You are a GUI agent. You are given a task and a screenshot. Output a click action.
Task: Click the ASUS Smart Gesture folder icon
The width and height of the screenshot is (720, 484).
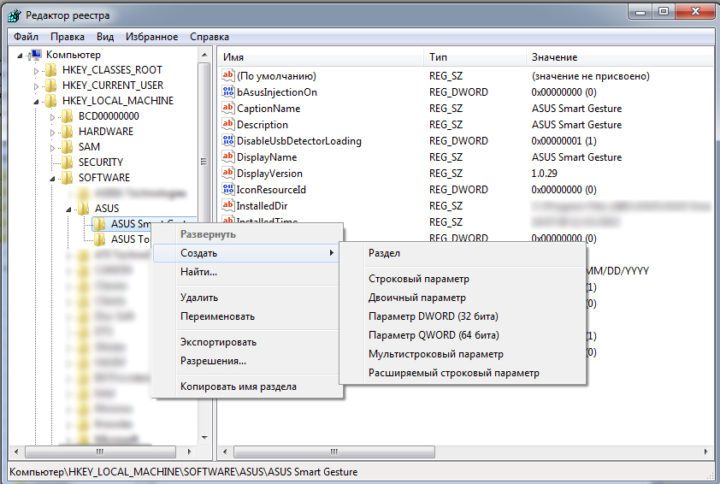point(99,224)
